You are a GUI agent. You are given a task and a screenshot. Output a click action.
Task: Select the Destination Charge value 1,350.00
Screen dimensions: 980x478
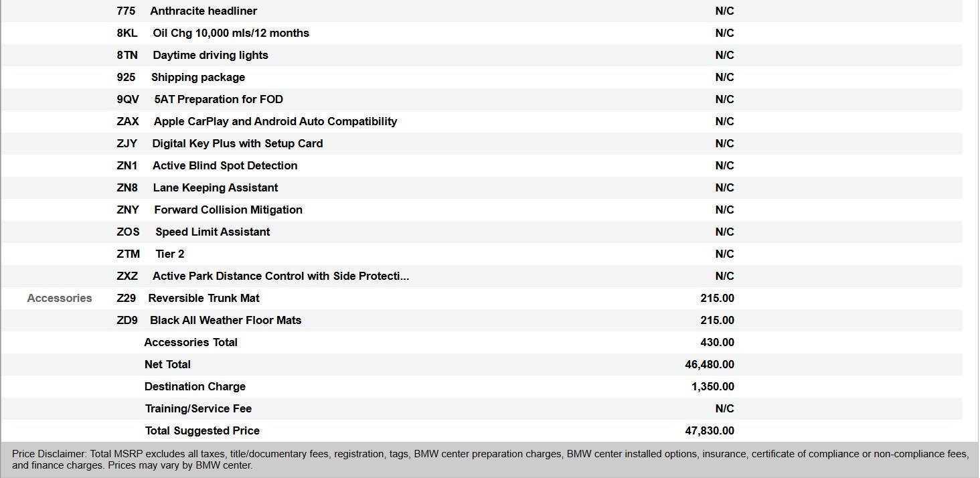712,386
